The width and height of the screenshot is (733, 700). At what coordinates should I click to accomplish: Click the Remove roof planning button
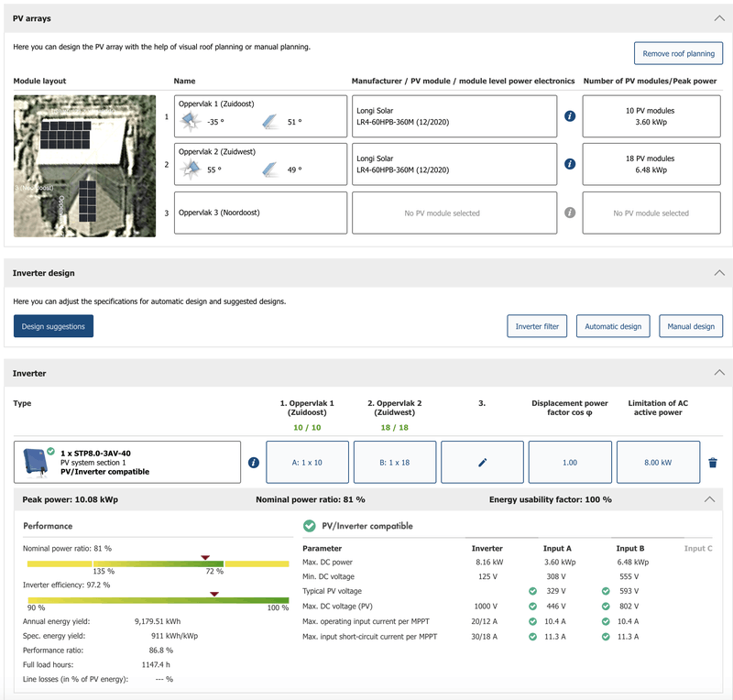[678, 53]
